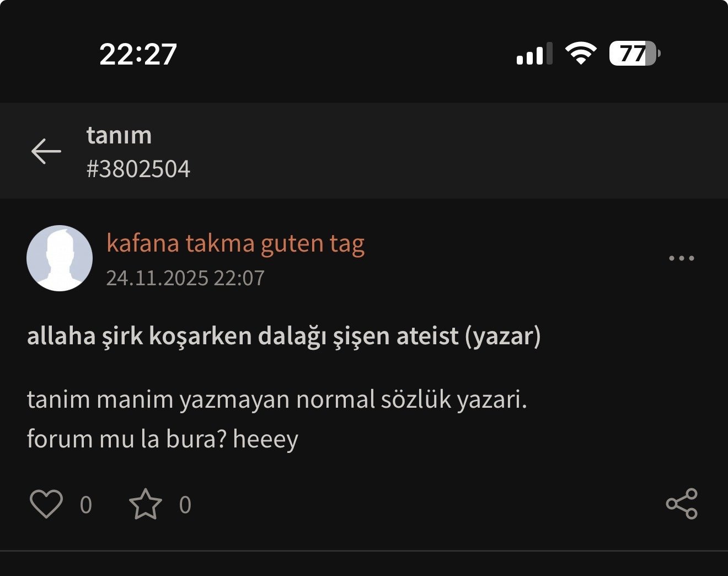Tap the cellular signal bars
728x576 pixels.
pyautogui.click(x=534, y=54)
